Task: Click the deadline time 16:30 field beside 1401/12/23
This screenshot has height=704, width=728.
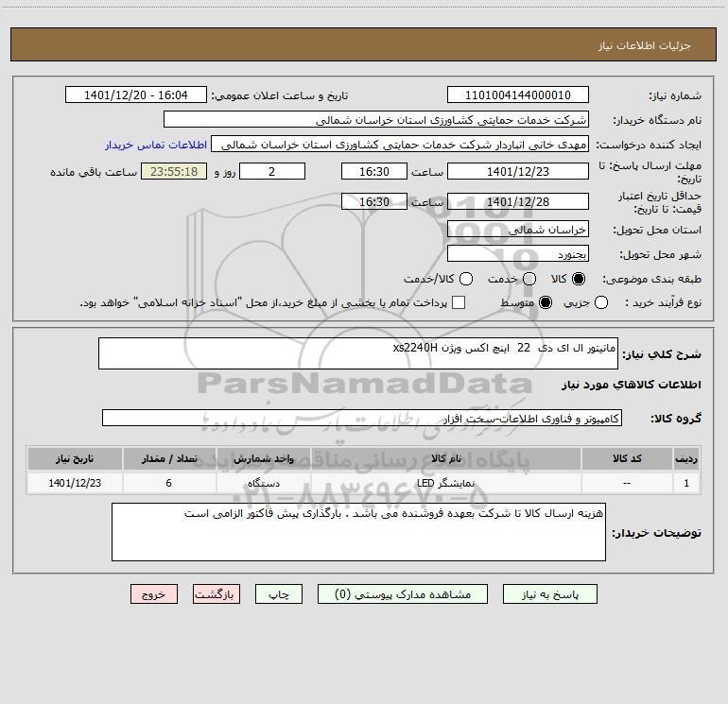Action: click(x=374, y=171)
